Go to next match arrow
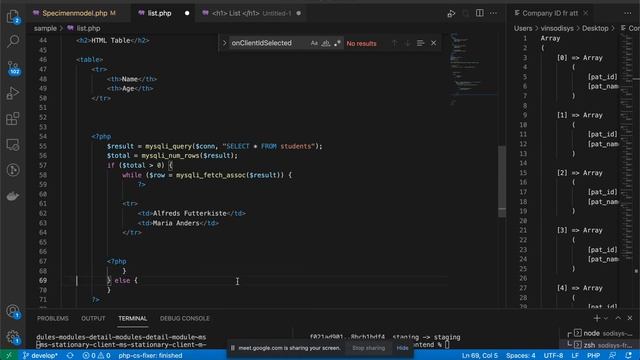This screenshot has width=640, height=360. point(407,43)
